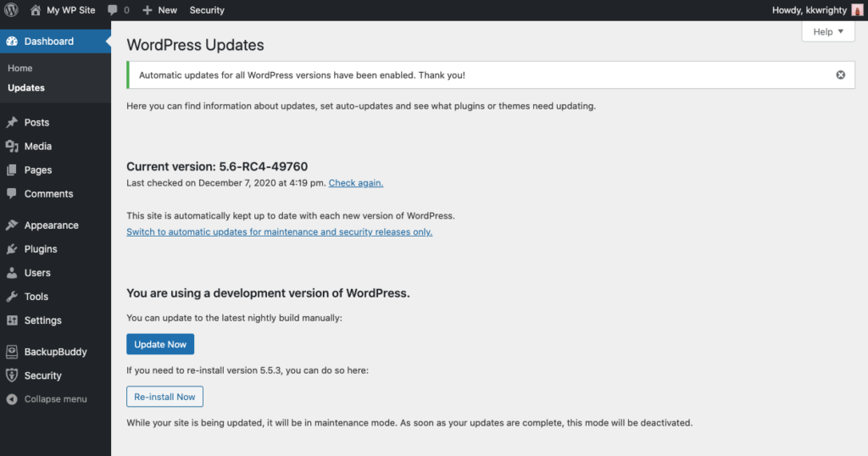Viewport: 868px width, 456px height.
Task: Switch to maintenance and security releases only link
Action: click(x=280, y=232)
